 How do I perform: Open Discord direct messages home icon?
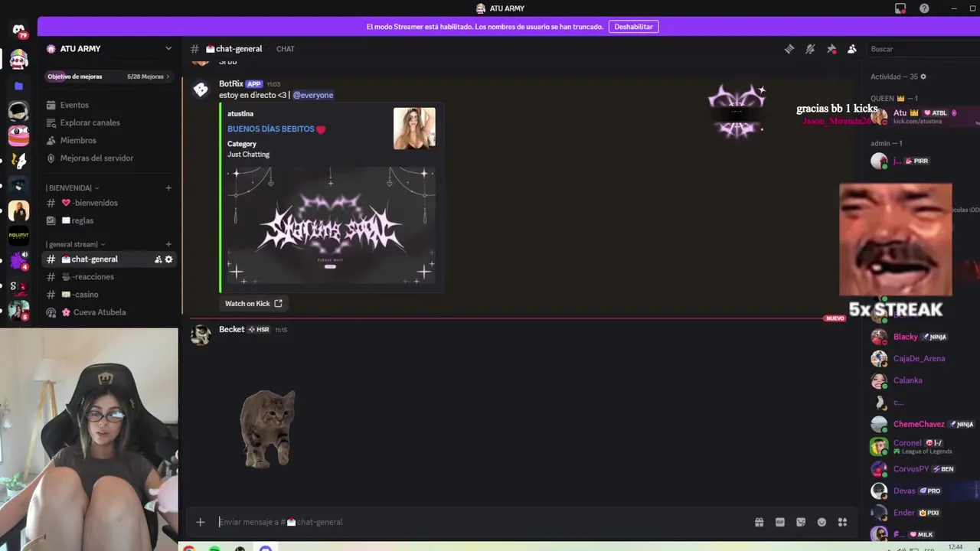click(x=18, y=30)
